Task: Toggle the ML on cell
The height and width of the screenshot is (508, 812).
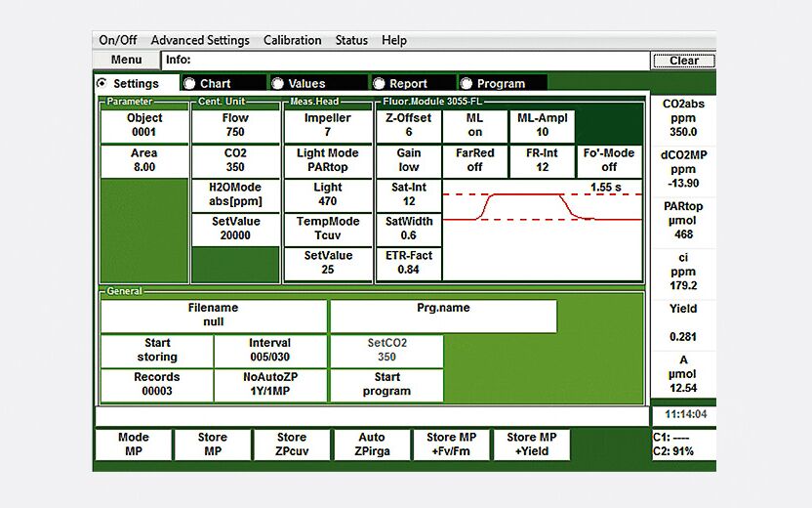Action: click(x=475, y=125)
